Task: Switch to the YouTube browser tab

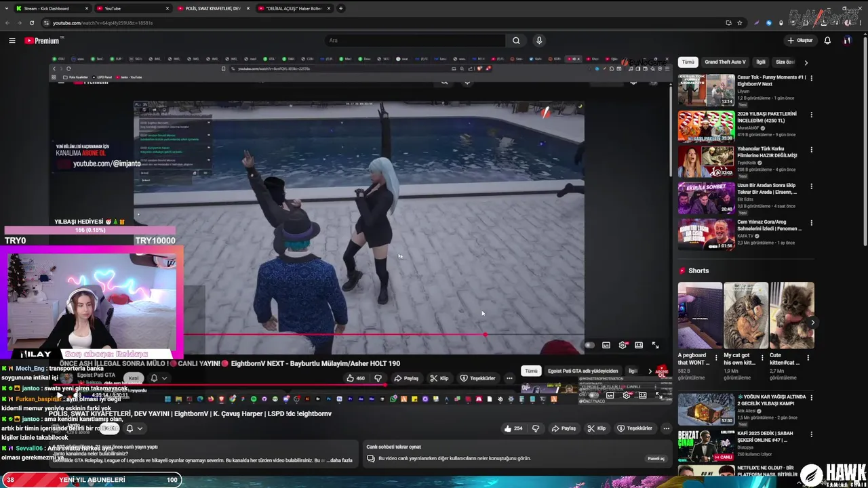Action: pos(132,9)
